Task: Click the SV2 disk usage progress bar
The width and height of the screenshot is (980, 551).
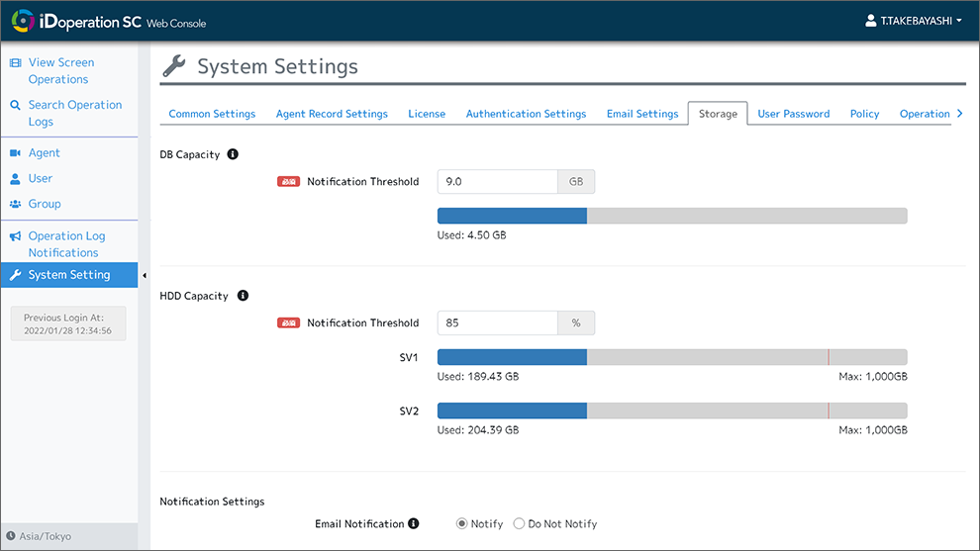Action: click(672, 412)
